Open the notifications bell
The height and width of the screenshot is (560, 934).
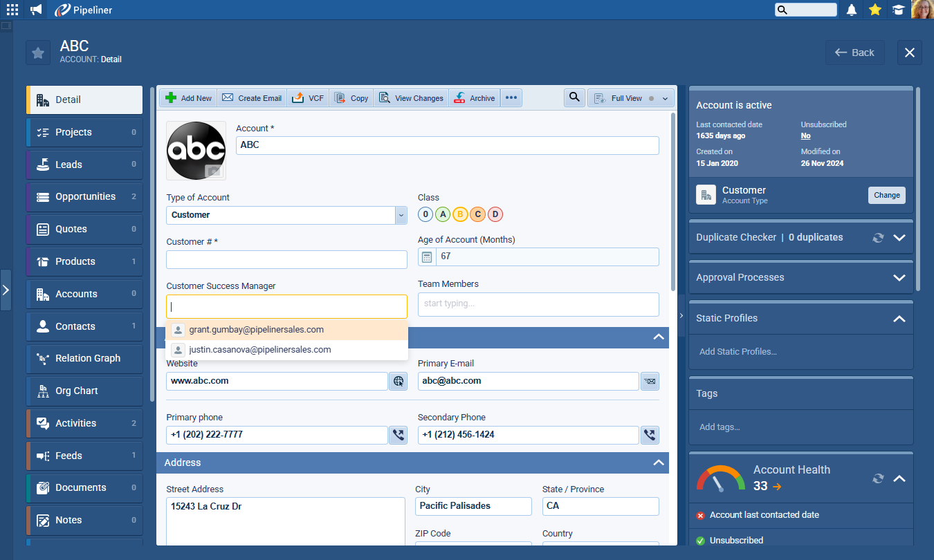coord(852,10)
